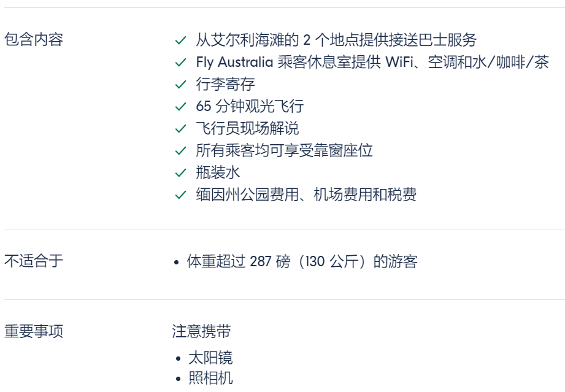565x392 pixels.
Task: Click the checkmark beside 瓶装水
Action: [x=180, y=173]
